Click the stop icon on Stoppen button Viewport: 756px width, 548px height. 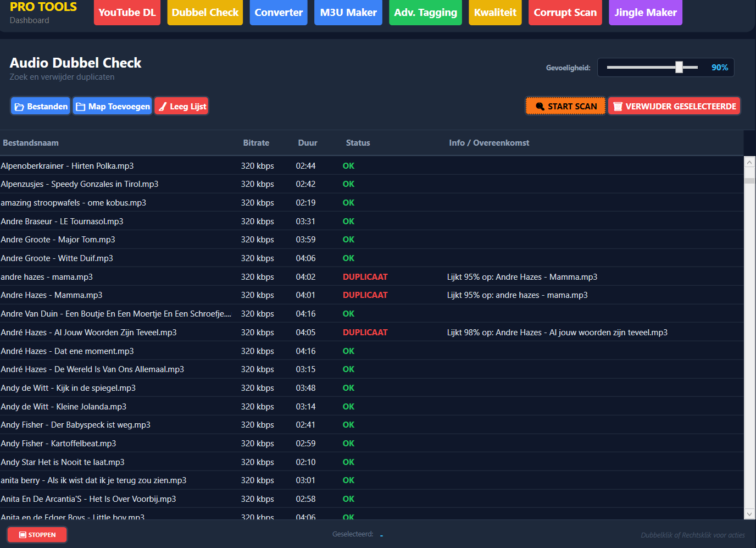23,535
